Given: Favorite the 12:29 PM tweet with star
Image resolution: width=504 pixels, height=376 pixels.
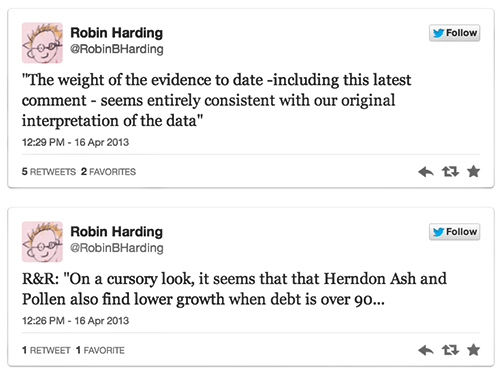Looking at the screenshot, I should (x=473, y=171).
